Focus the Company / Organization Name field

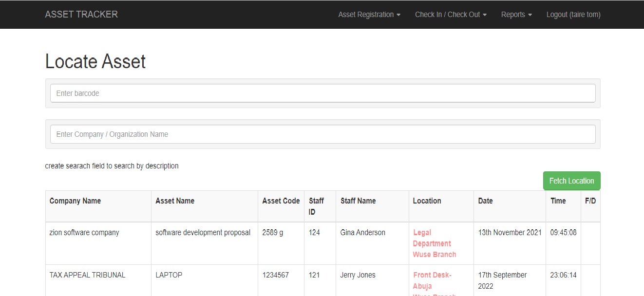(x=322, y=134)
